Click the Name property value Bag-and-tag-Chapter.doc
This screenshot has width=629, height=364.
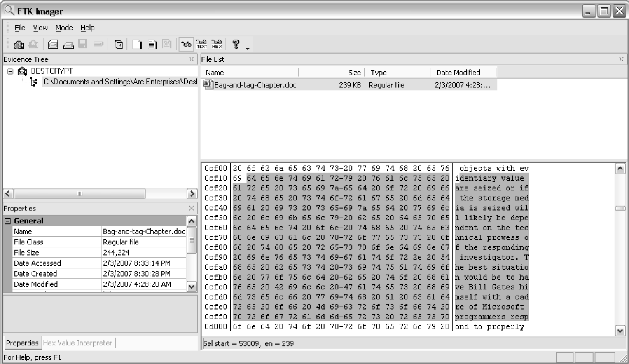tap(144, 232)
